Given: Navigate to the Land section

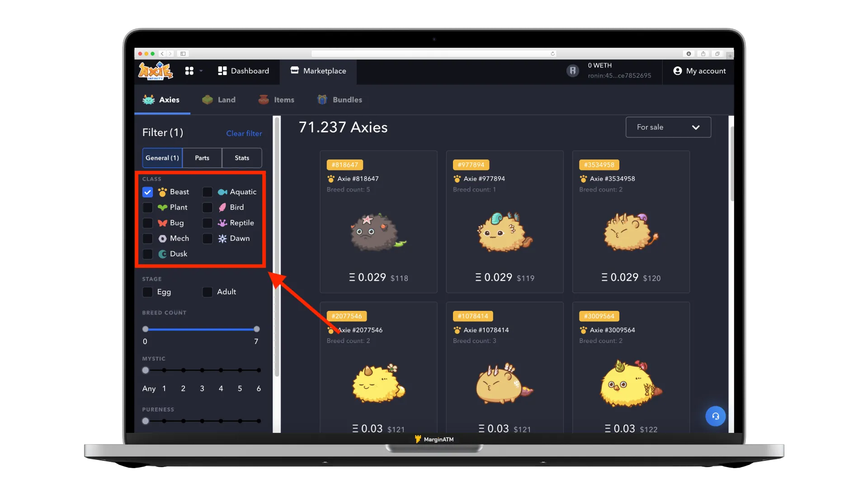Looking at the screenshot, I should 226,99.
